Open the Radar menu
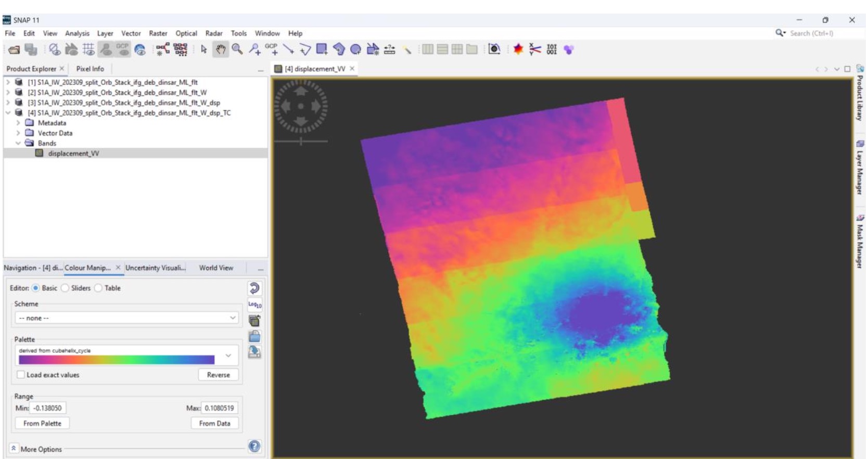 click(x=214, y=33)
